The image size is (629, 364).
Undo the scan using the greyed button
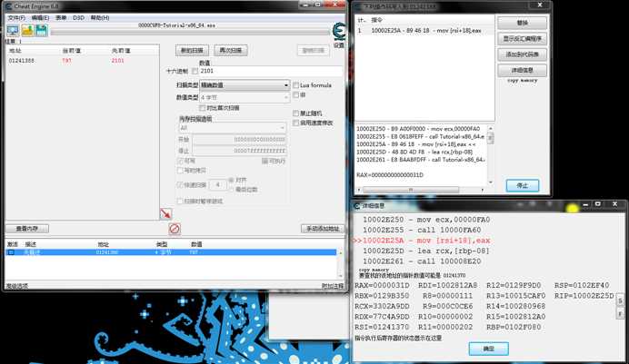point(314,51)
